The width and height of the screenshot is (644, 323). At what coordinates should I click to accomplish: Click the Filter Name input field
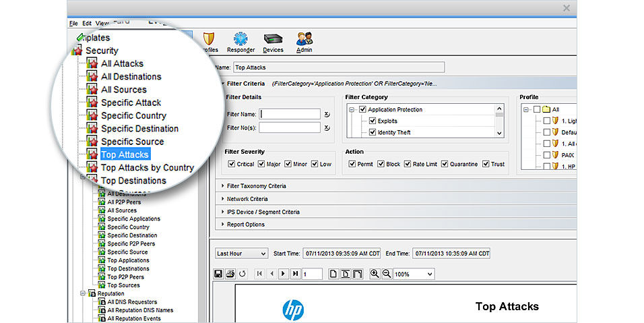pyautogui.click(x=290, y=114)
